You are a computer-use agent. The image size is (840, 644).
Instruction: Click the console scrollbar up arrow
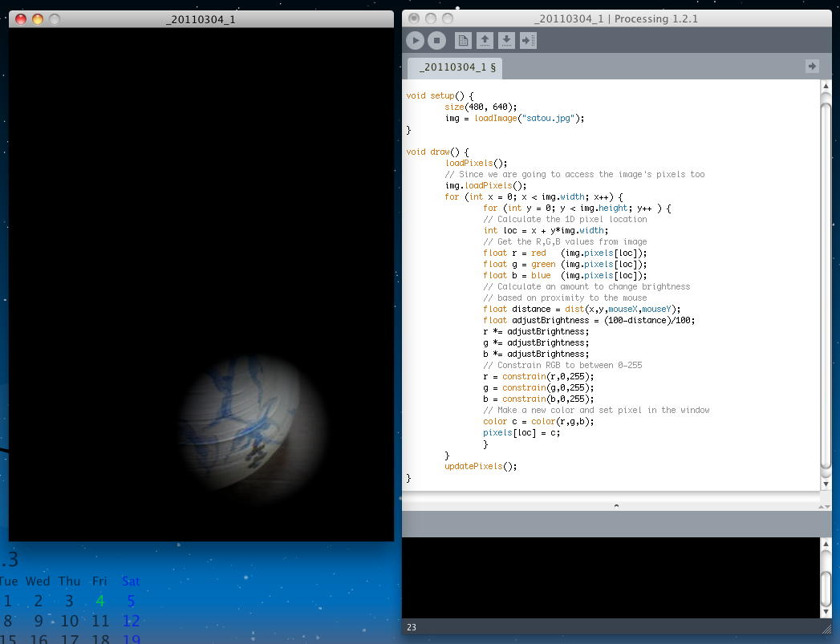coord(826,545)
